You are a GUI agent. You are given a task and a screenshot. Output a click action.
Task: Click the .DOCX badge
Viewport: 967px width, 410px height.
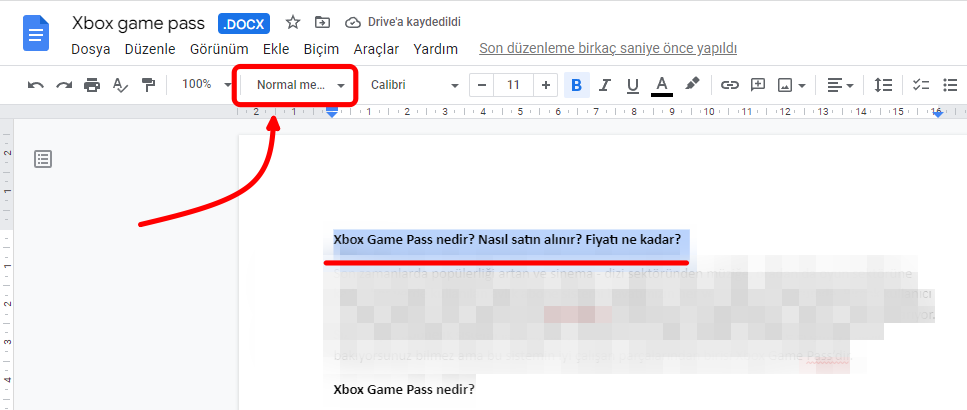[244, 23]
